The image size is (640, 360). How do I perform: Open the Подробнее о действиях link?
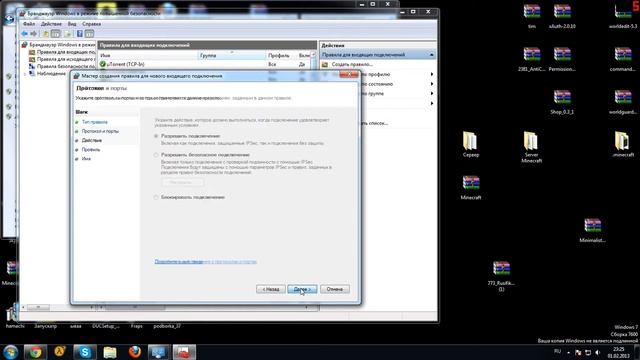pos(205,262)
